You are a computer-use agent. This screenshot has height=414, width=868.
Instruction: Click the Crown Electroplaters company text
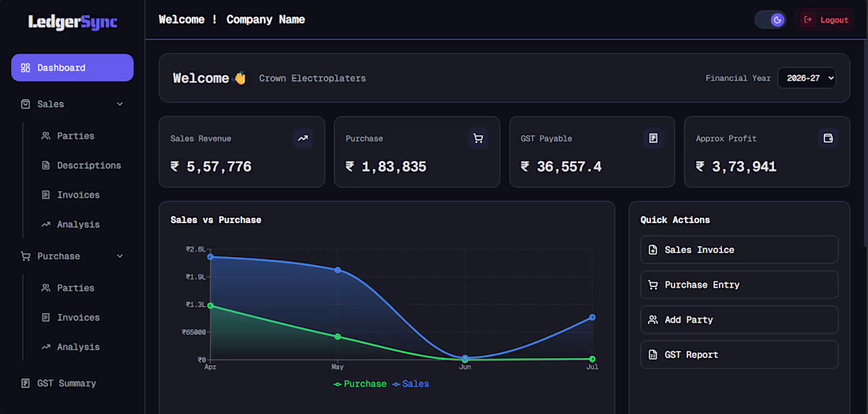(x=312, y=79)
